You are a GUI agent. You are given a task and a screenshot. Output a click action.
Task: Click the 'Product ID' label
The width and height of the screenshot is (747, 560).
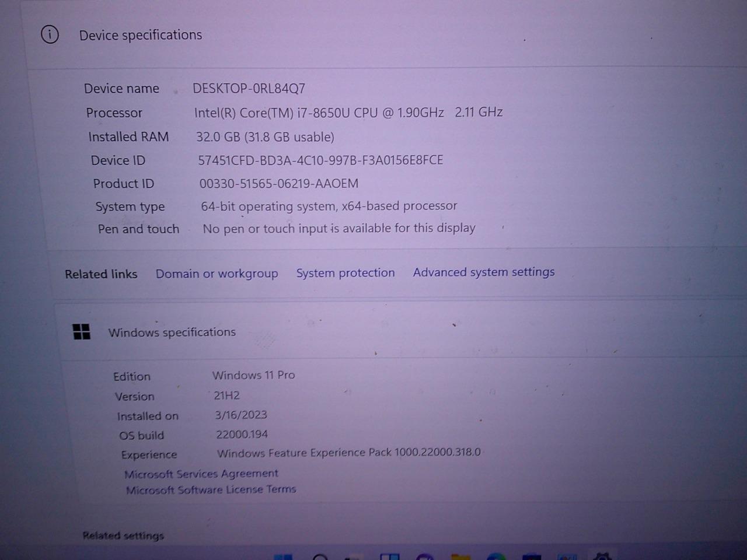click(124, 184)
